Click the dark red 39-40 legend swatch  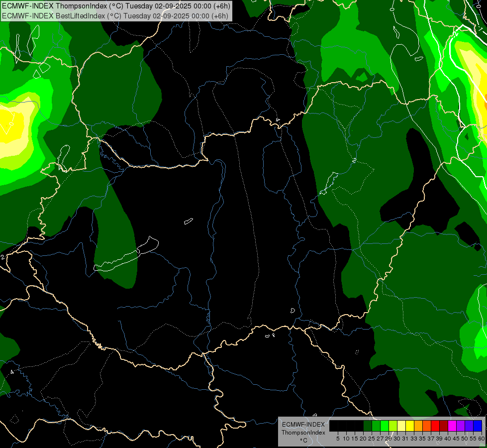point(444,426)
